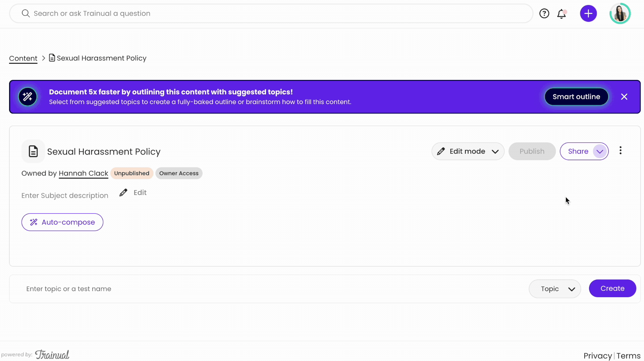Click the search magnifier icon
644x361 pixels.
coord(25,13)
